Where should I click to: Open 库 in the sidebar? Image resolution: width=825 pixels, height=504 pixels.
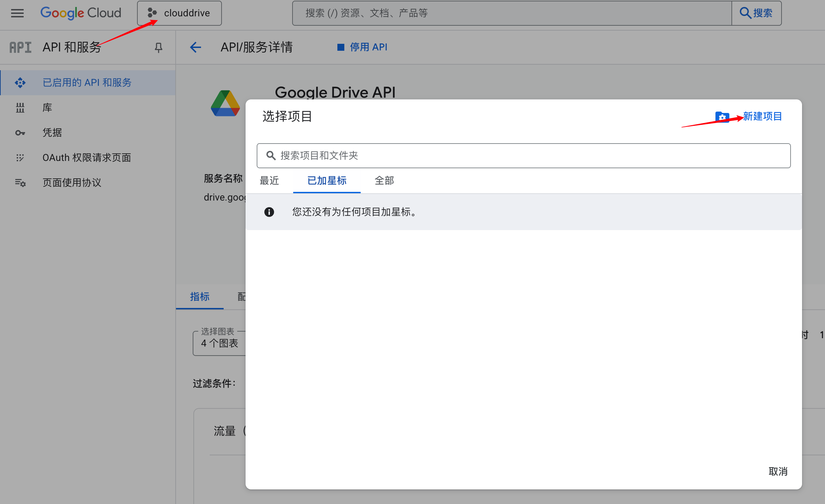88,108
